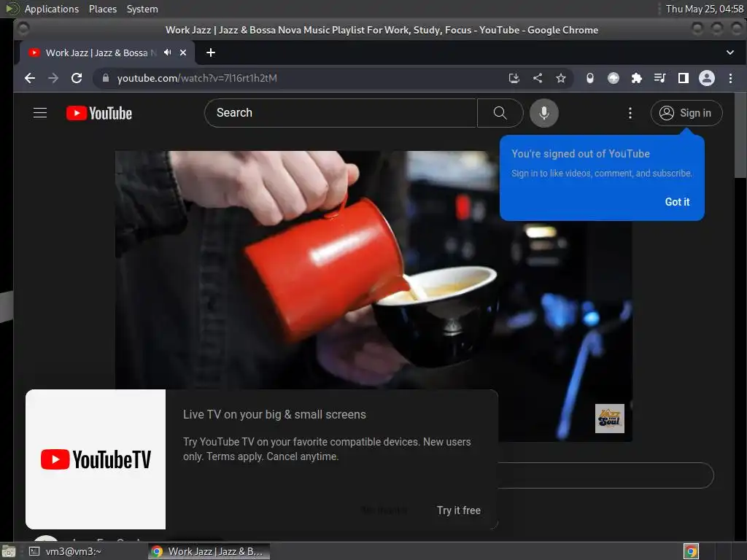Reload the YouTube page
Screen dimensions: 747x560
tap(76, 78)
